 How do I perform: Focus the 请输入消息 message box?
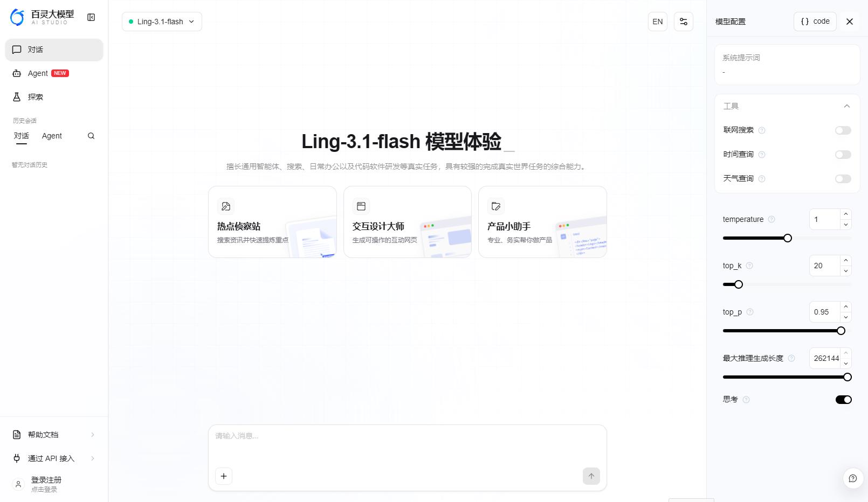[408, 446]
